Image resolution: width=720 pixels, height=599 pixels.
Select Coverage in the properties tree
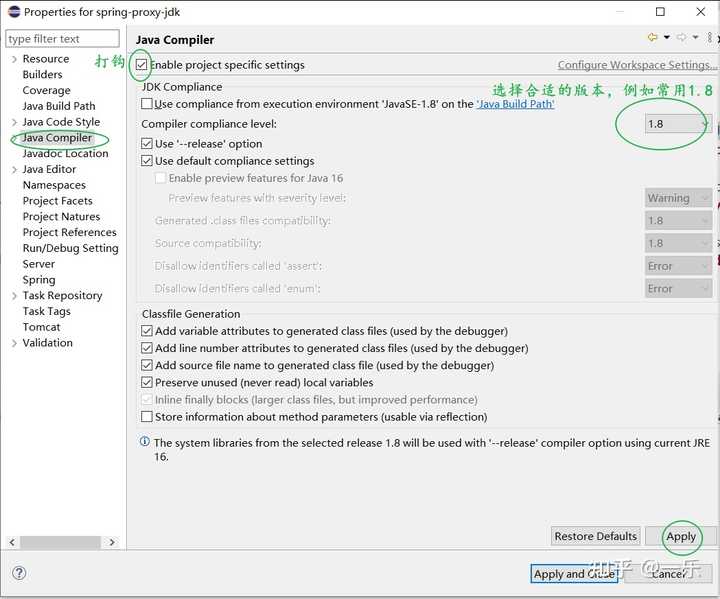pyautogui.click(x=46, y=90)
